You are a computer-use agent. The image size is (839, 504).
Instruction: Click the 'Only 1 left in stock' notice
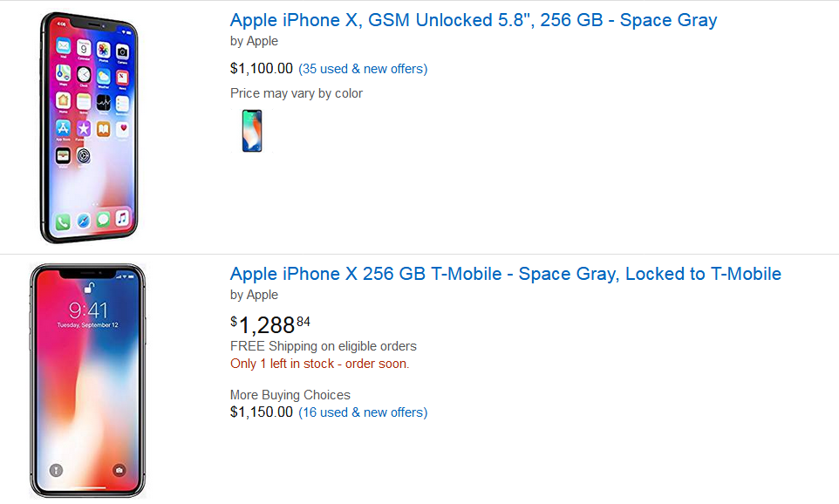(x=319, y=364)
